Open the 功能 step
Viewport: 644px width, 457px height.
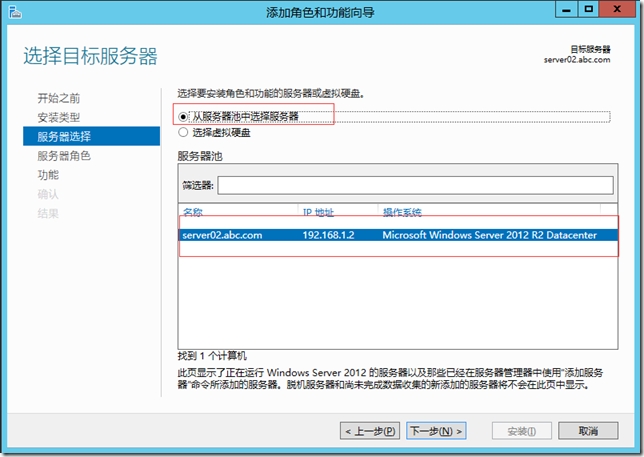click(x=48, y=175)
